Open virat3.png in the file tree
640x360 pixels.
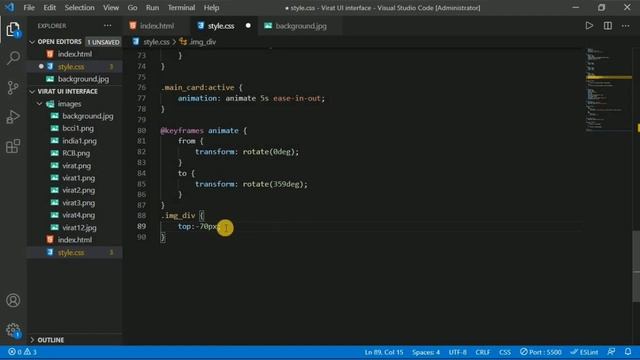pos(75,203)
